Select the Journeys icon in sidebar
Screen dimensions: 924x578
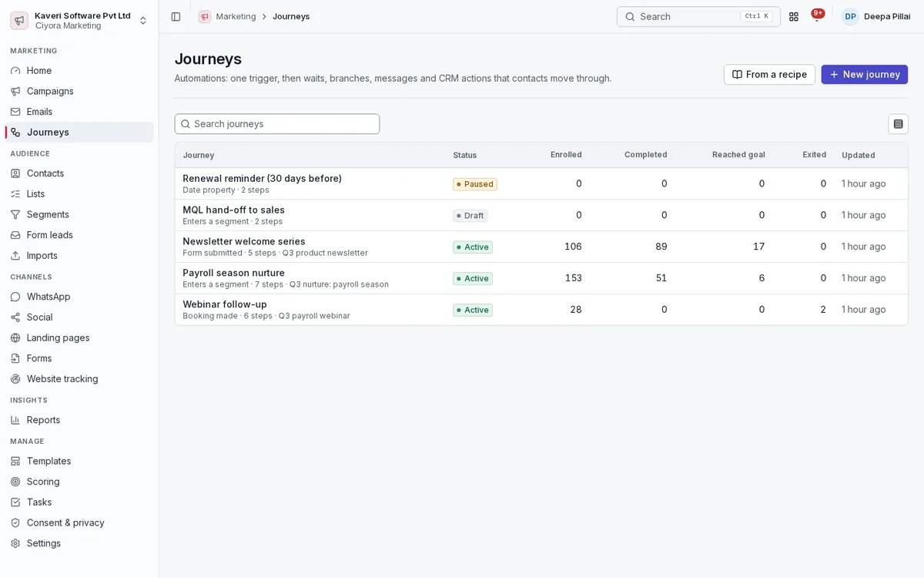pyautogui.click(x=15, y=132)
